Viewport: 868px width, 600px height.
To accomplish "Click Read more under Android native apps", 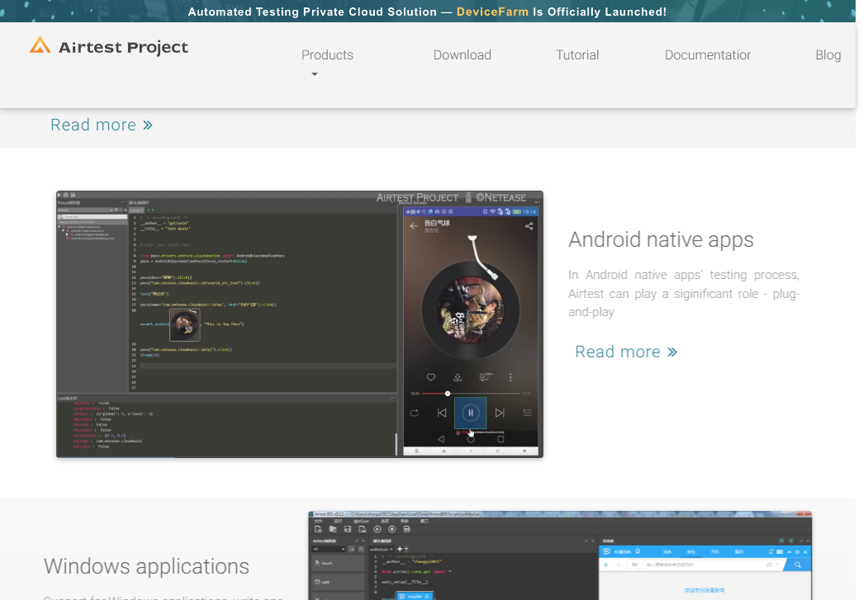I will [x=626, y=352].
